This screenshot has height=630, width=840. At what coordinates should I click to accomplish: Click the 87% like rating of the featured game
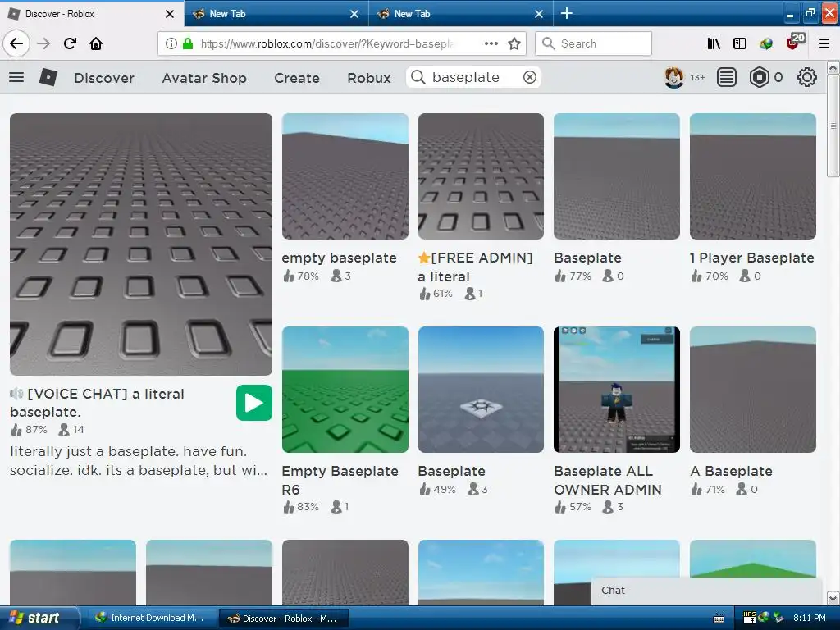(29, 430)
